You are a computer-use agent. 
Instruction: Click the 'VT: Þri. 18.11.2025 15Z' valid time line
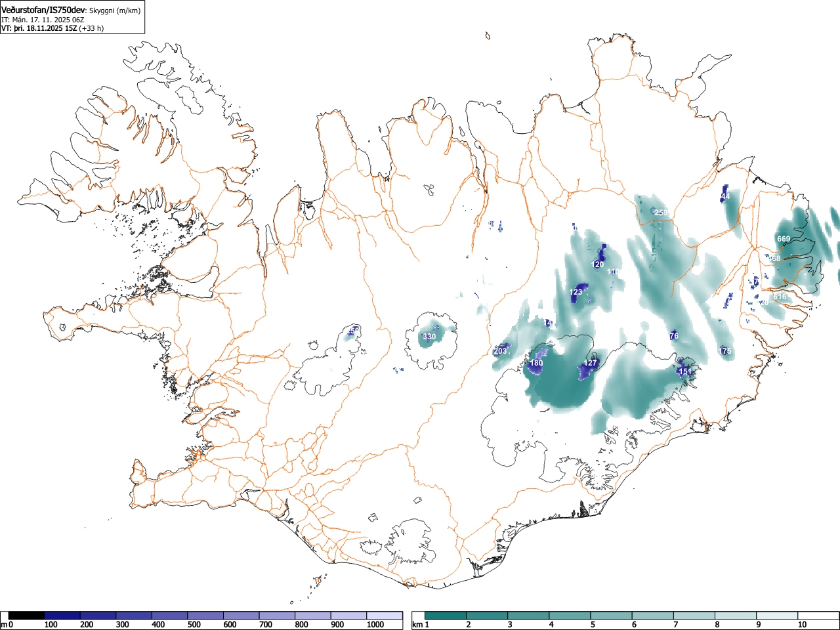[x=39, y=28]
